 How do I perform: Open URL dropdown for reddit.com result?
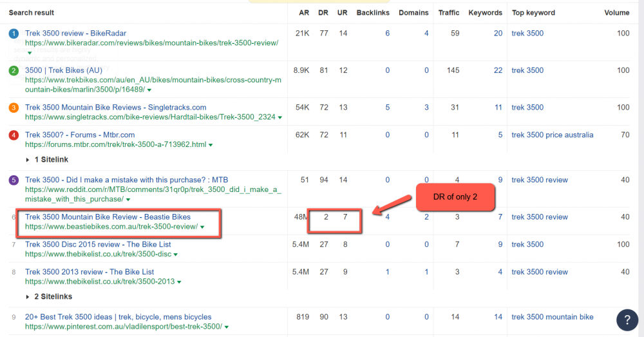[x=128, y=200]
